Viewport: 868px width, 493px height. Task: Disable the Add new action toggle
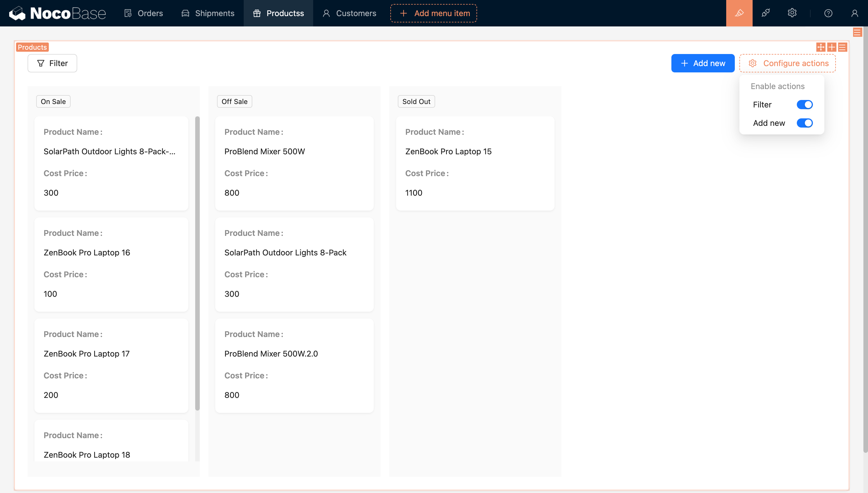click(x=805, y=123)
